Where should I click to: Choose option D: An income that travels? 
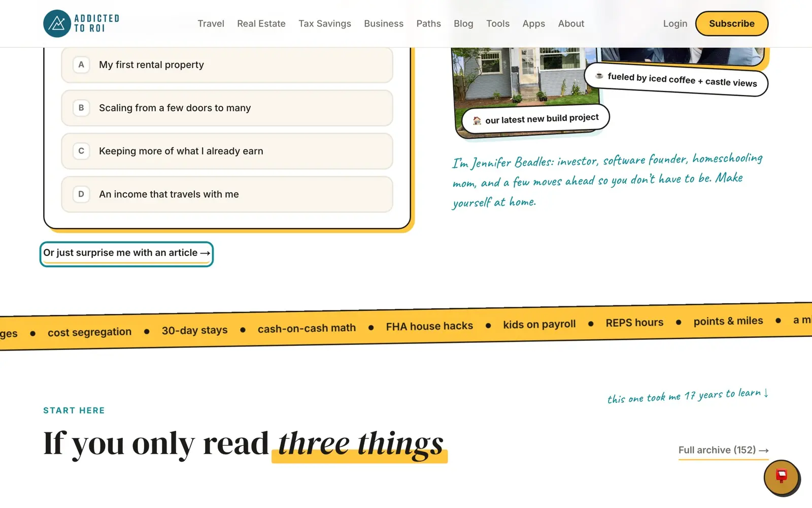coord(227,194)
